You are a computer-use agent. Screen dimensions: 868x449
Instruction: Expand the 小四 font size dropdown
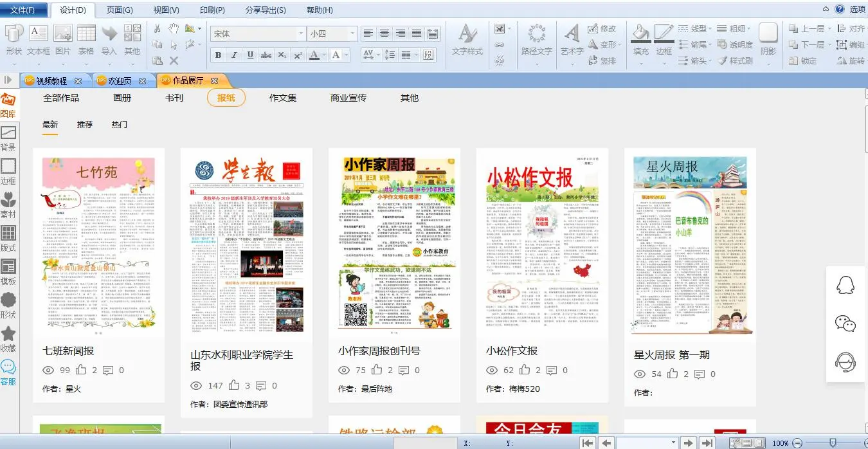(352, 34)
